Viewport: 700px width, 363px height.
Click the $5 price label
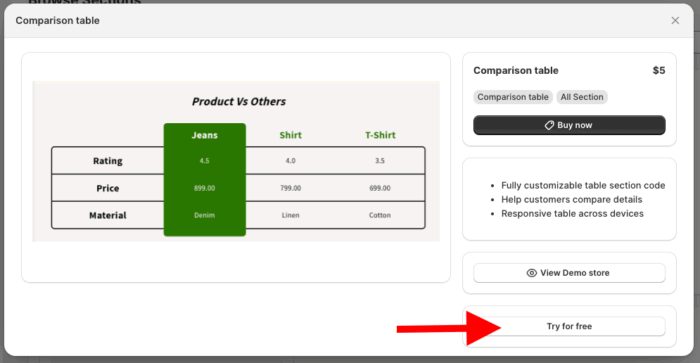tap(658, 71)
